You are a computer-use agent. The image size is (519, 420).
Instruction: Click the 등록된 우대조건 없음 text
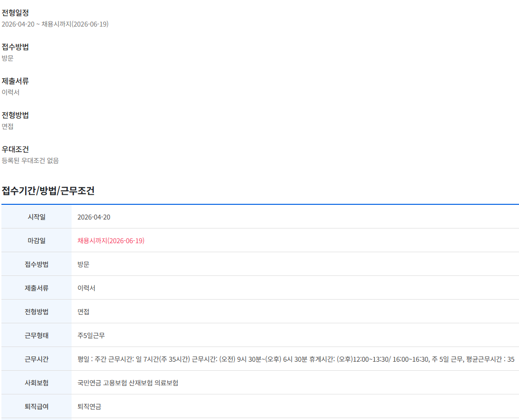click(30, 160)
